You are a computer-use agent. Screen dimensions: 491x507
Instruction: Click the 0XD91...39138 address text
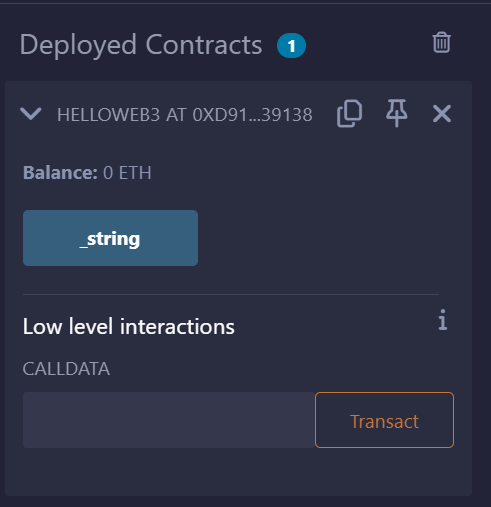point(252,115)
